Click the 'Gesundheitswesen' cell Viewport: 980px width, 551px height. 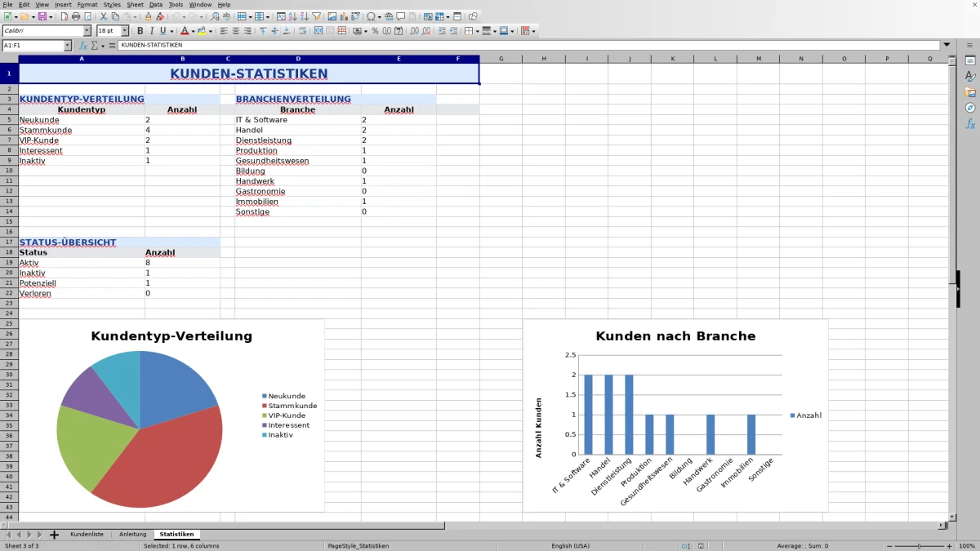(298, 161)
